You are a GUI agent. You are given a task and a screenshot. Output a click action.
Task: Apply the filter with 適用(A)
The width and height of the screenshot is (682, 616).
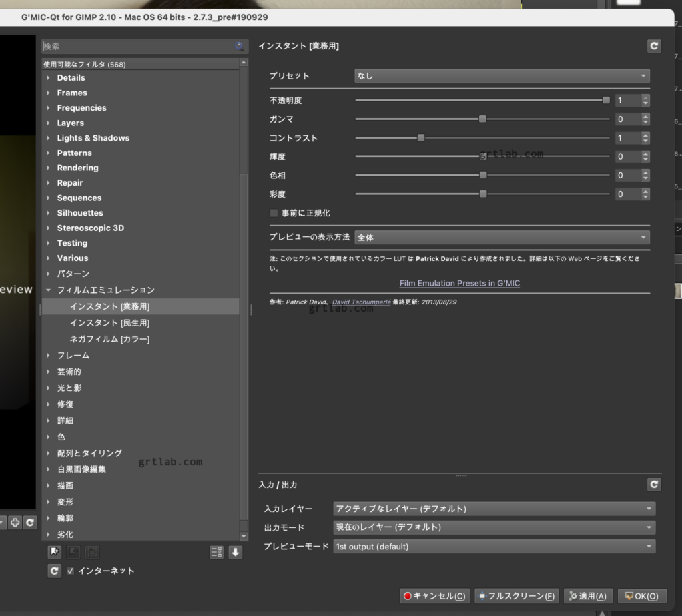pos(588,596)
